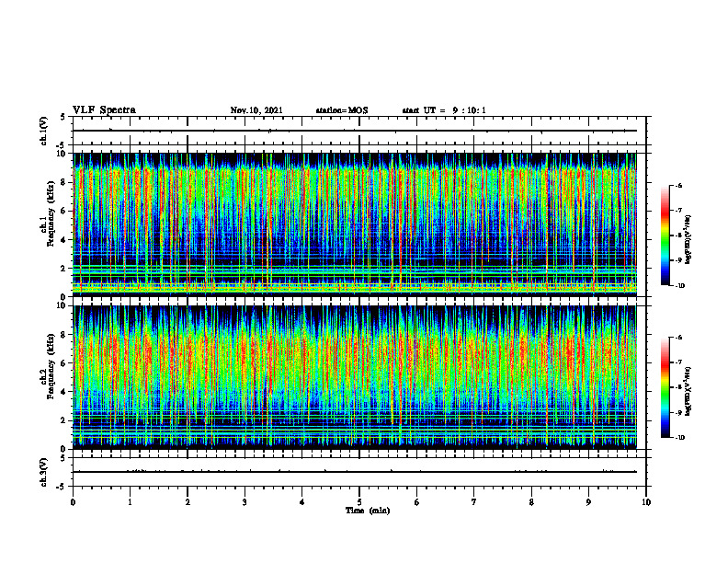
Task: Click time axis tick label "3"
Action: [245, 502]
